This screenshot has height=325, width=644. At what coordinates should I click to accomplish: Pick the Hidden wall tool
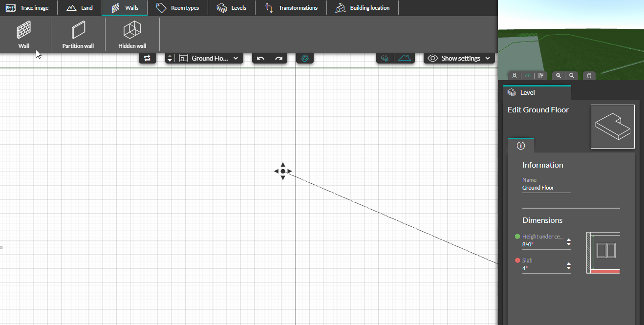132,34
